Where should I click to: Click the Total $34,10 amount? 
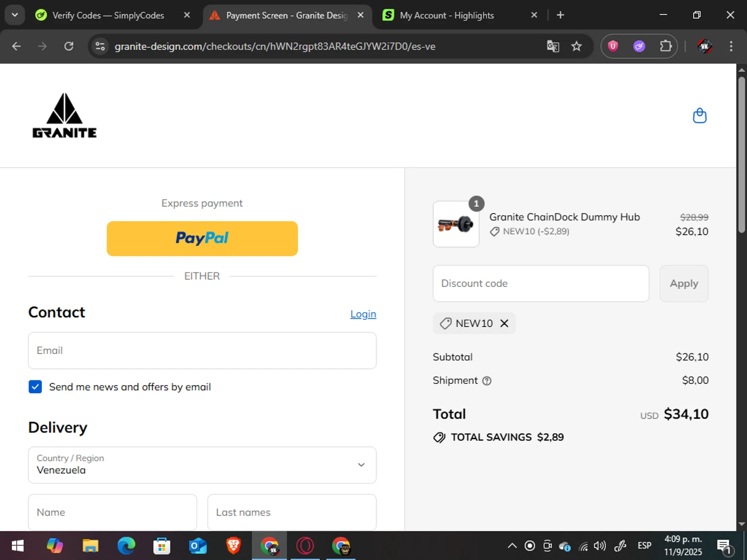(x=686, y=414)
